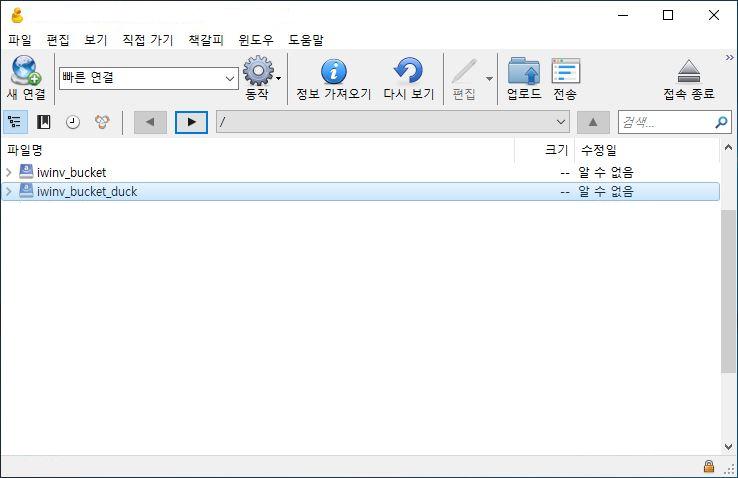
Task: Open the path dropdown showing /
Action: (561, 122)
